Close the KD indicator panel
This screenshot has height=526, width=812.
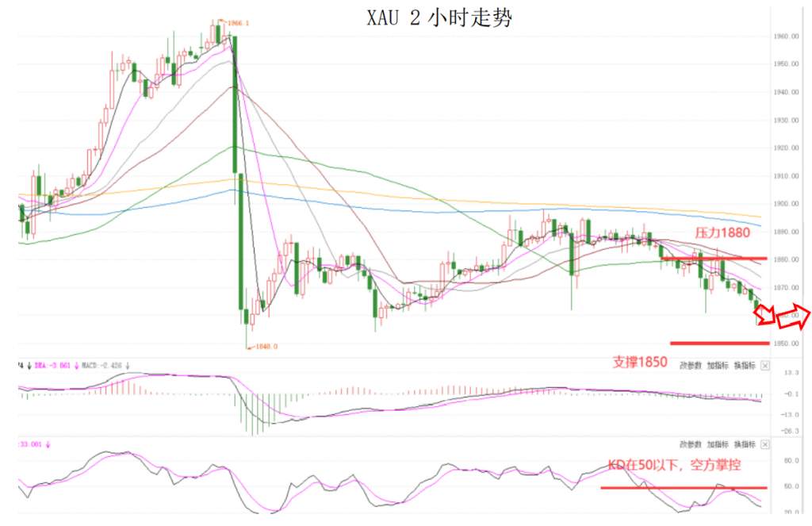click(765, 444)
